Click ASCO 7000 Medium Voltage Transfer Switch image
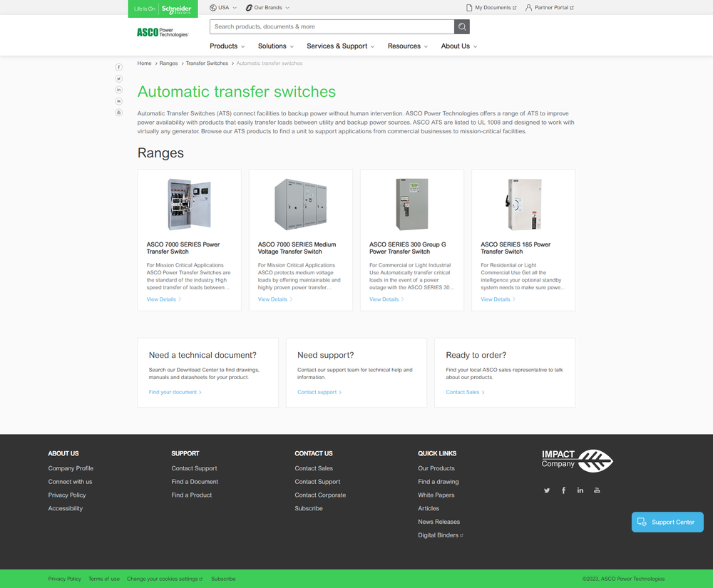This screenshot has height=588, width=713. 301,204
